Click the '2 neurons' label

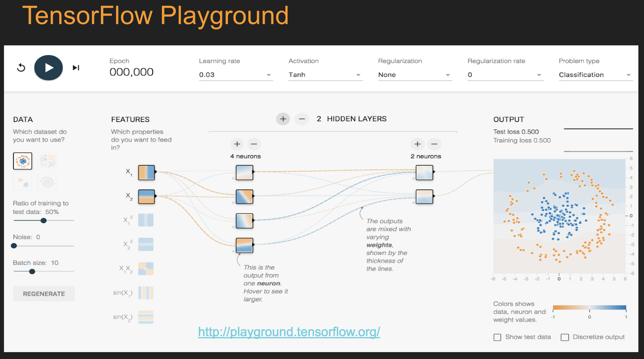pos(426,156)
